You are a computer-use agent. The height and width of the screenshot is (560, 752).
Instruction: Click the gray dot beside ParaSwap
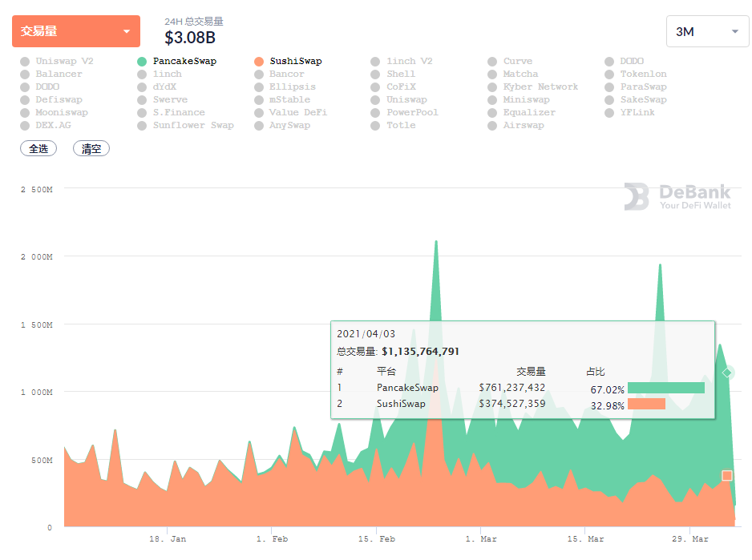[609, 87]
